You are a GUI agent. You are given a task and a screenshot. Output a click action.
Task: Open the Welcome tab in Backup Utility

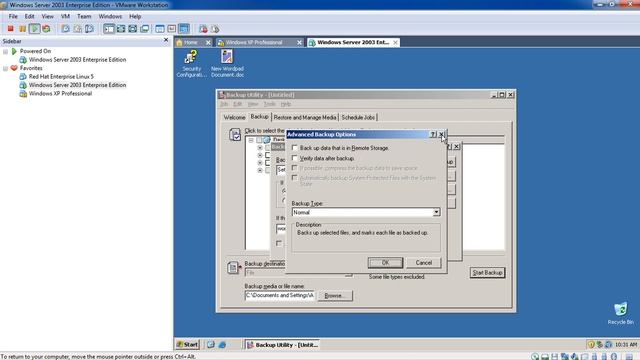[234, 118]
